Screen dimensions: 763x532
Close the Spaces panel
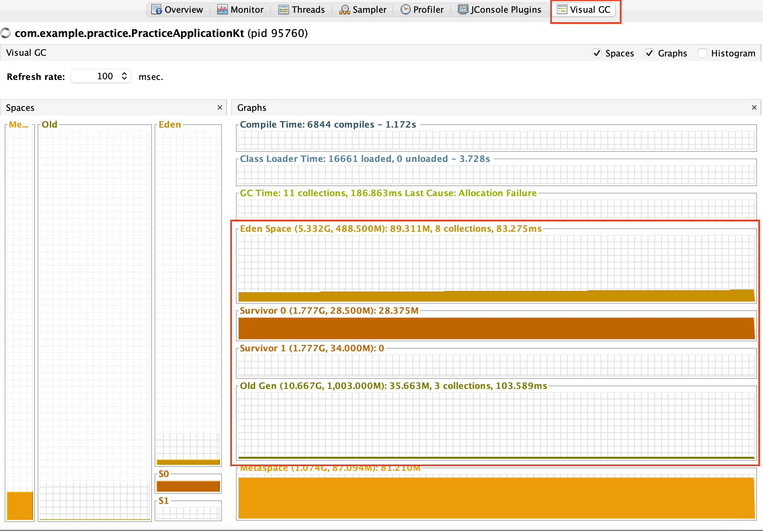220,107
